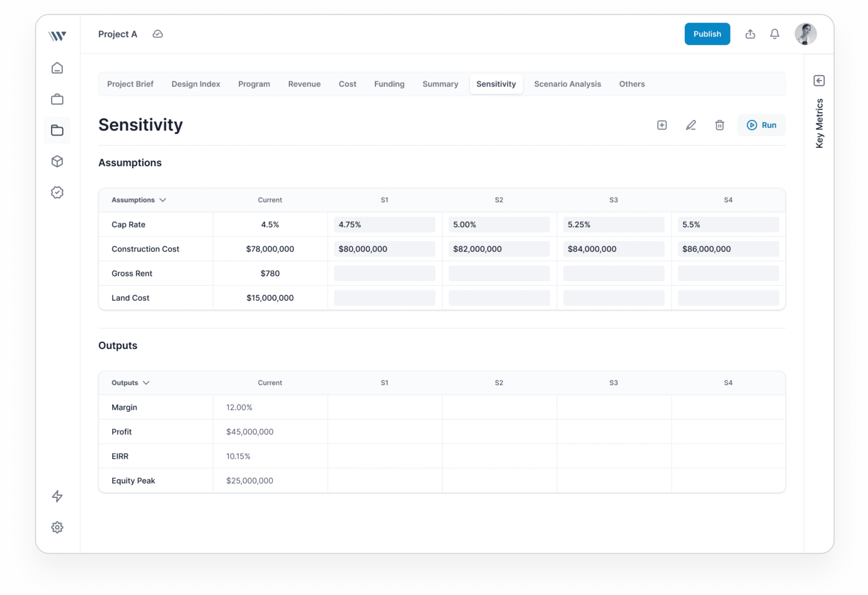Click Construction Cost S2 field $82,000,000
The height and width of the screenshot is (595, 868).
click(499, 249)
